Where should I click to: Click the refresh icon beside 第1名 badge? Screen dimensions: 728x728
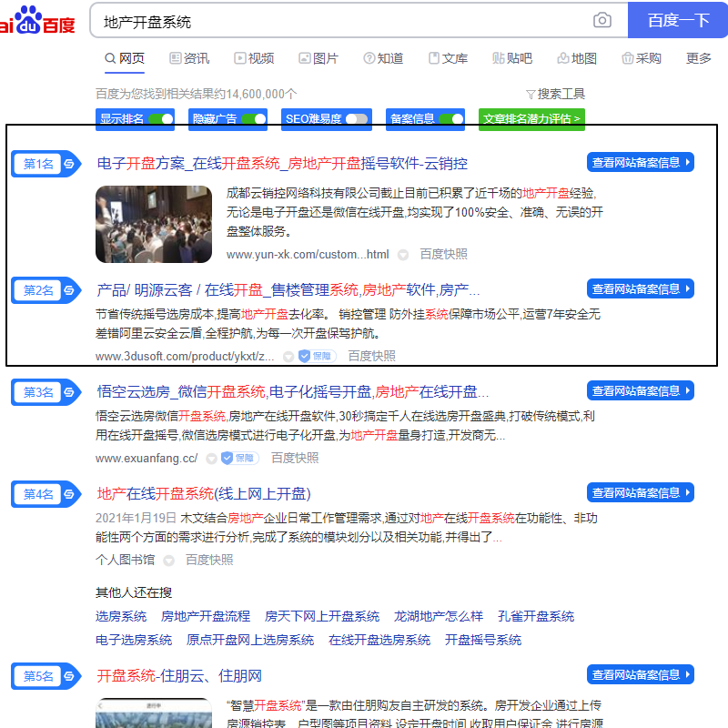pyautogui.click(x=69, y=164)
